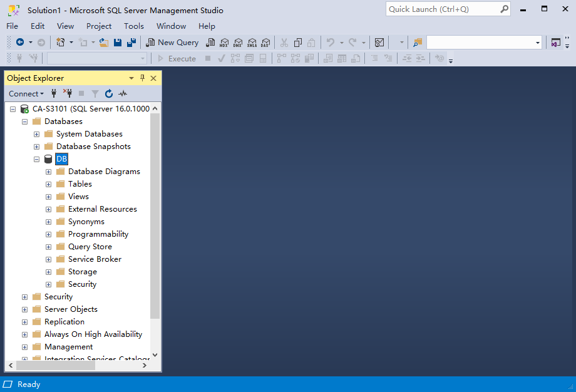Click the New Query toolbar button

pyautogui.click(x=172, y=43)
